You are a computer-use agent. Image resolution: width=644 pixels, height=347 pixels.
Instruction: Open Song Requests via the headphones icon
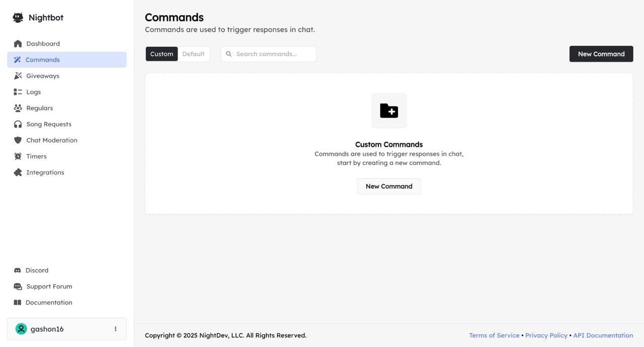pyautogui.click(x=18, y=124)
